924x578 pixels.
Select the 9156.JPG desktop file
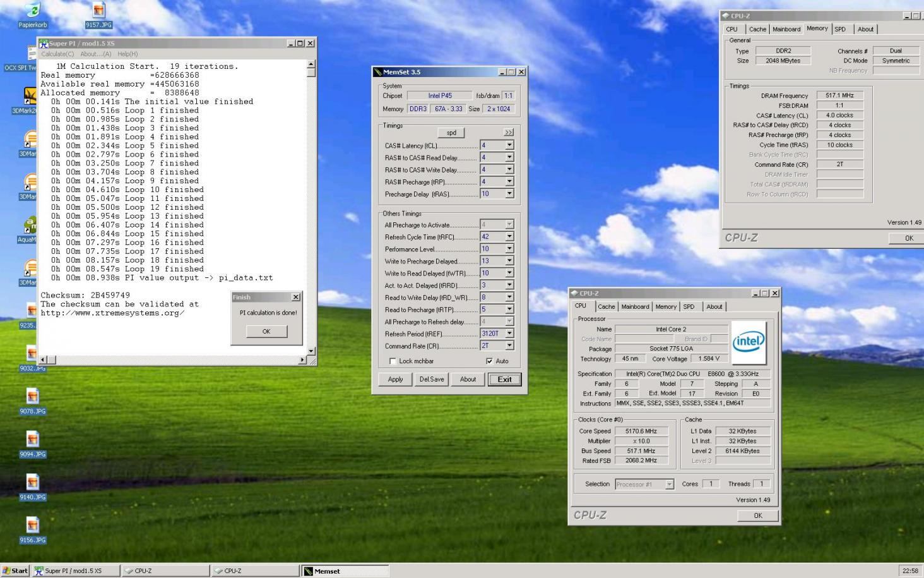tap(32, 525)
